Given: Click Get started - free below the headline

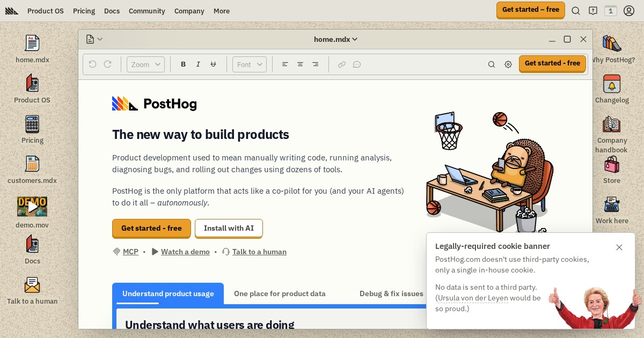Looking at the screenshot, I should (151, 228).
